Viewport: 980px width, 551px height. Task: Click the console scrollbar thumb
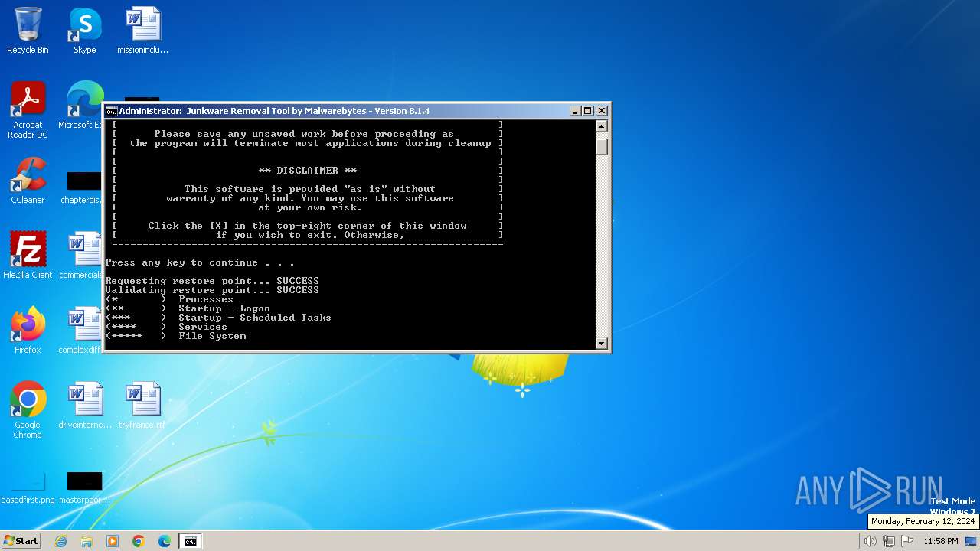(602, 145)
